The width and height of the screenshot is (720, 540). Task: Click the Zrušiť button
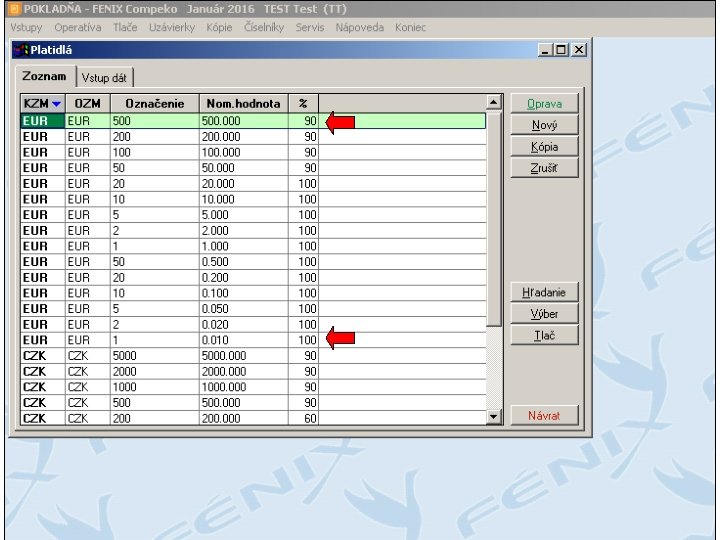click(x=544, y=168)
